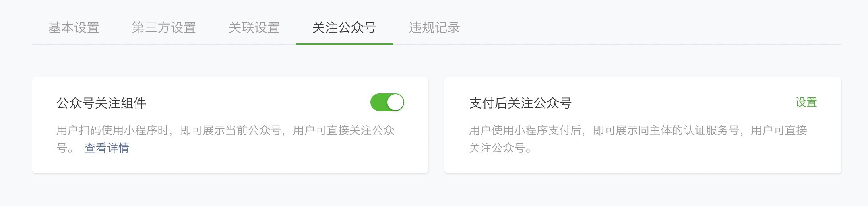View the 违规记录 tab
The height and width of the screenshot is (206, 868).
click(434, 27)
